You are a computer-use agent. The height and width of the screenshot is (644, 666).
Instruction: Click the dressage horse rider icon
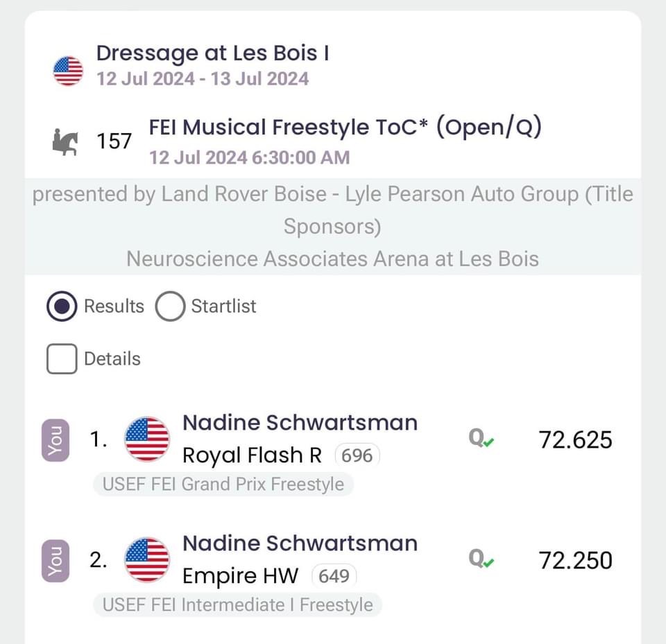[x=67, y=141]
